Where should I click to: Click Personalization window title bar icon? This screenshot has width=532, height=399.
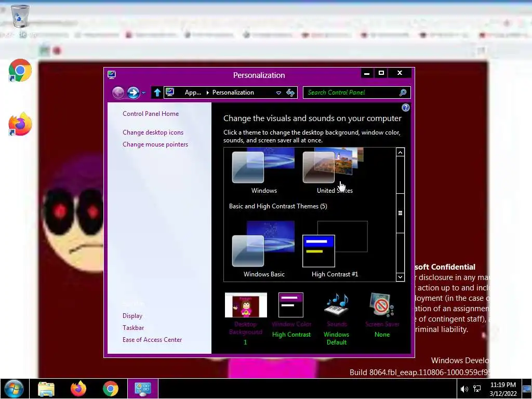(112, 75)
